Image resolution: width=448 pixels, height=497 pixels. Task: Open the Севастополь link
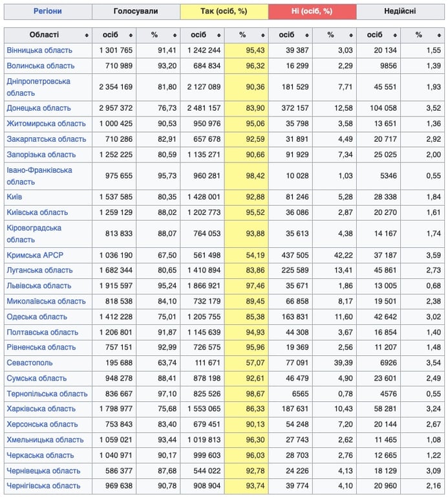tap(30, 363)
